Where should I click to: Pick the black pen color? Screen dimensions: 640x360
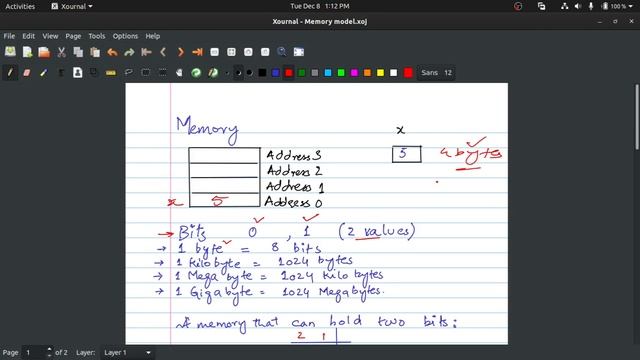[x=262, y=73]
